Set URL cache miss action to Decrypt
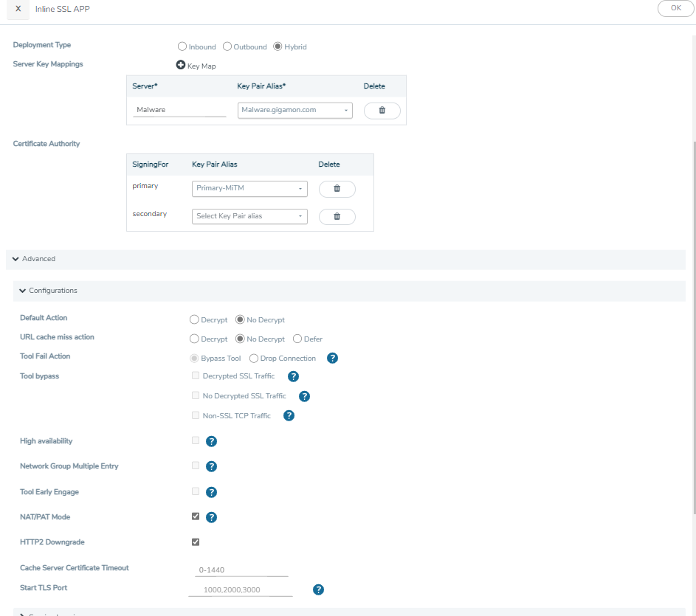 point(194,339)
